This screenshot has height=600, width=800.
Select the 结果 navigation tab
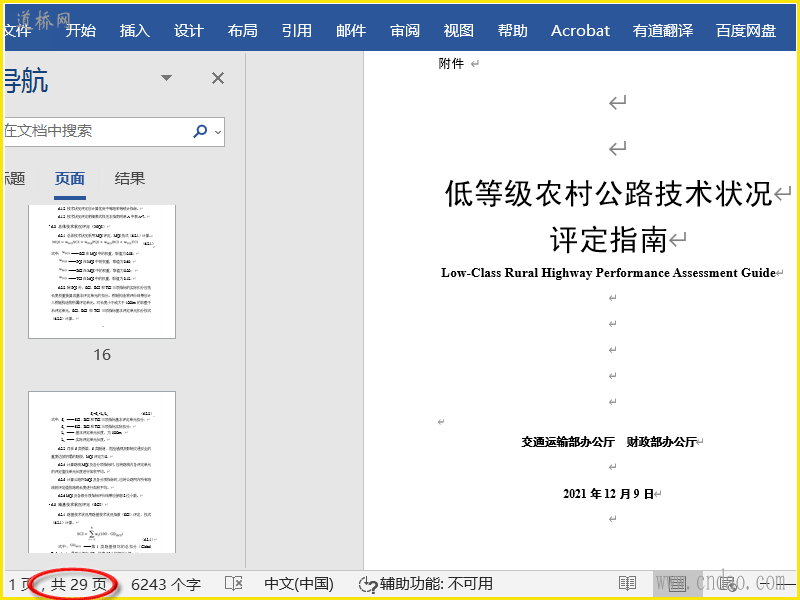point(130,179)
